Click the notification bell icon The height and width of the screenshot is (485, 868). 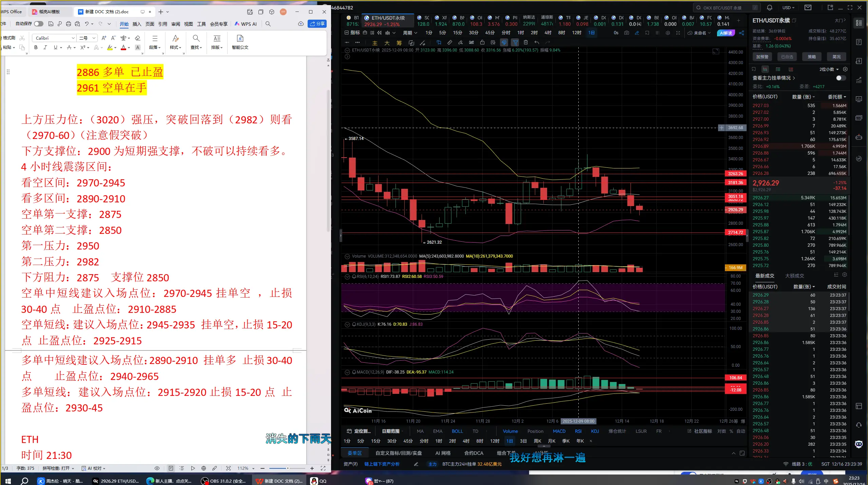pos(770,7)
